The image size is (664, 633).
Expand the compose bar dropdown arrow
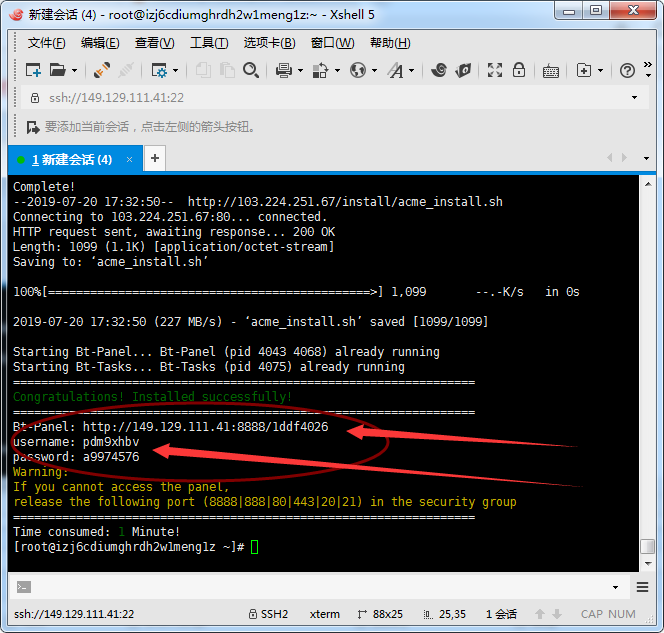(x=615, y=587)
